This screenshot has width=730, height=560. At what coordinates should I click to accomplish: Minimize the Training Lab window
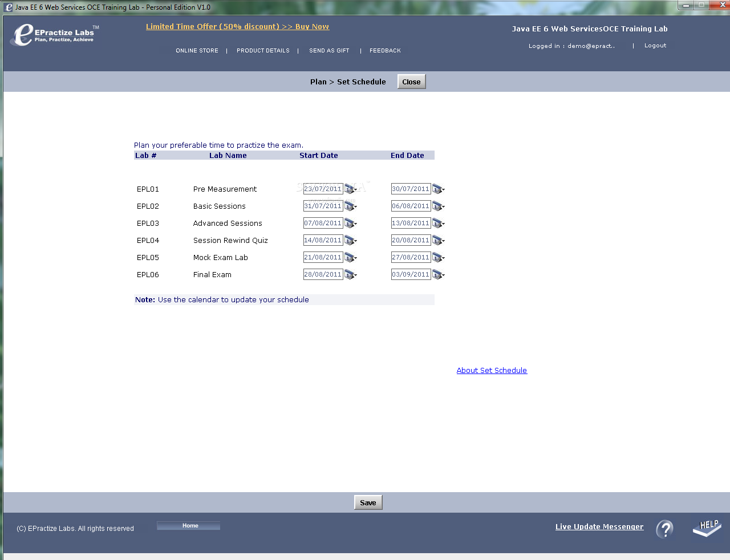click(x=686, y=5)
